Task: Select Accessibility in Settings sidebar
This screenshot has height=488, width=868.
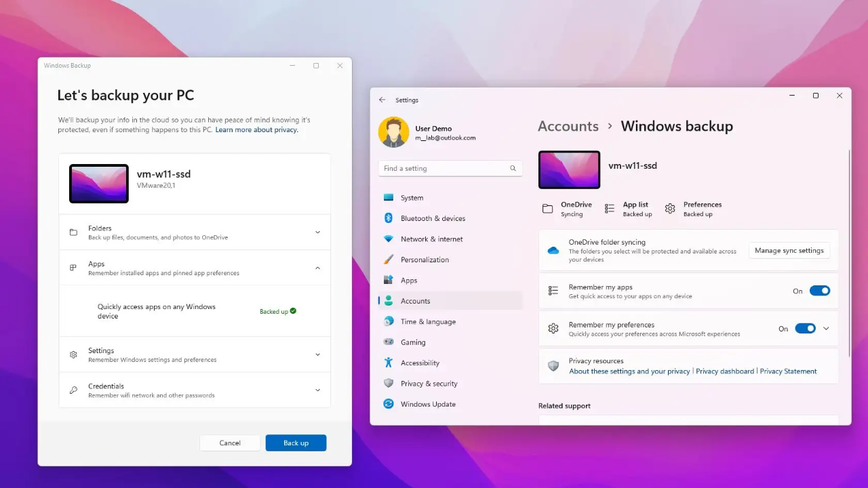Action: (450, 363)
